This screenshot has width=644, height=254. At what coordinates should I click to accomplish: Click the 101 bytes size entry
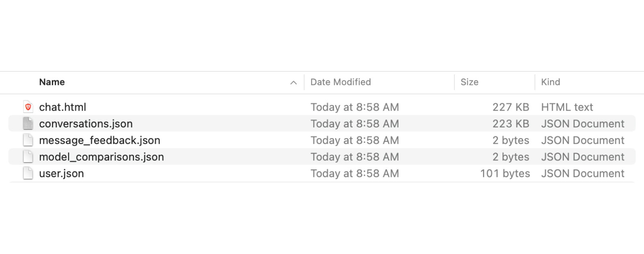point(505,173)
